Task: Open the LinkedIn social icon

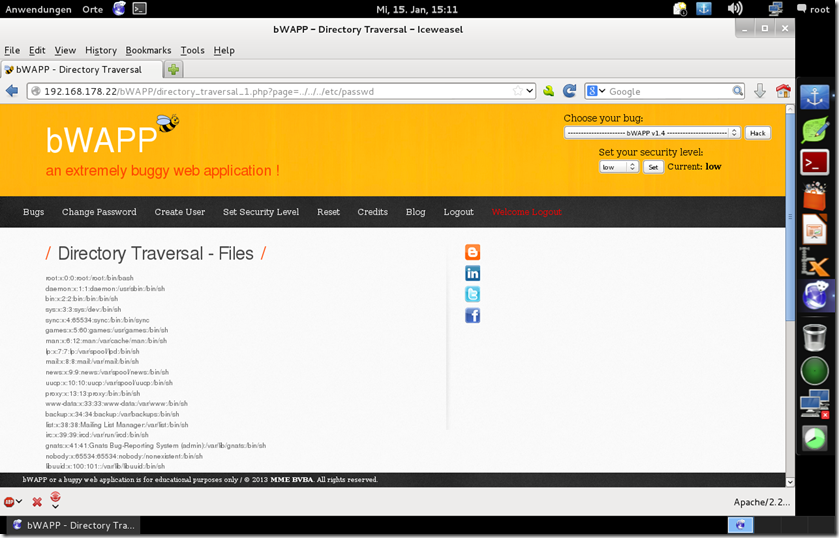Action: click(x=472, y=273)
